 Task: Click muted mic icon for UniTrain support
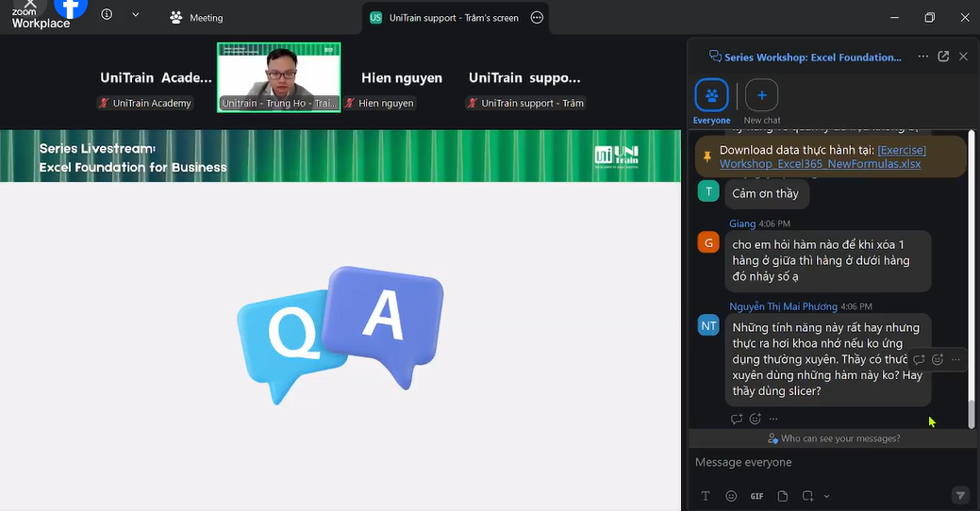point(472,103)
